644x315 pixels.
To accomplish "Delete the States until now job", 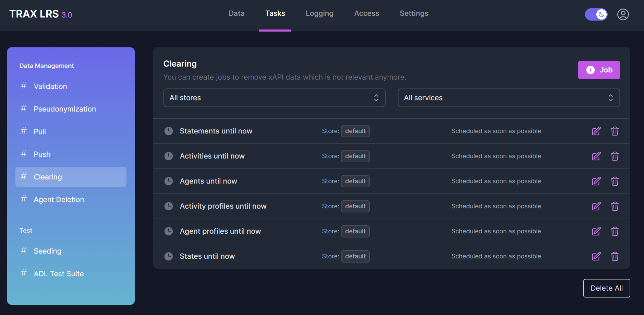I will click(x=615, y=256).
